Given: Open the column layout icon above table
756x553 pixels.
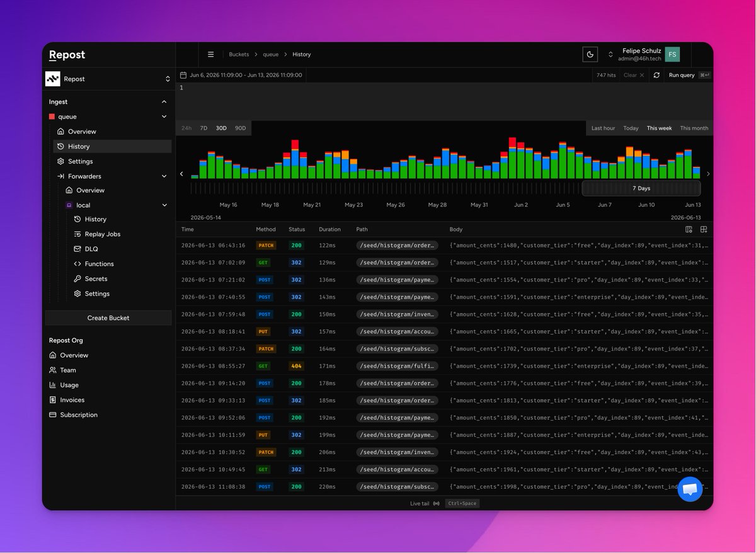Looking at the screenshot, I should pyautogui.click(x=689, y=229).
